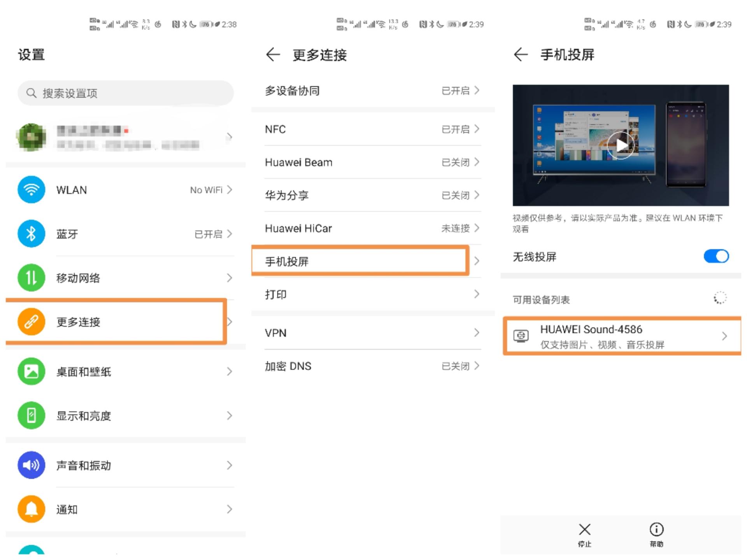The width and height of the screenshot is (747, 560).
Task: Tap the search magnifier in 搜索设置项
Action: click(31, 93)
